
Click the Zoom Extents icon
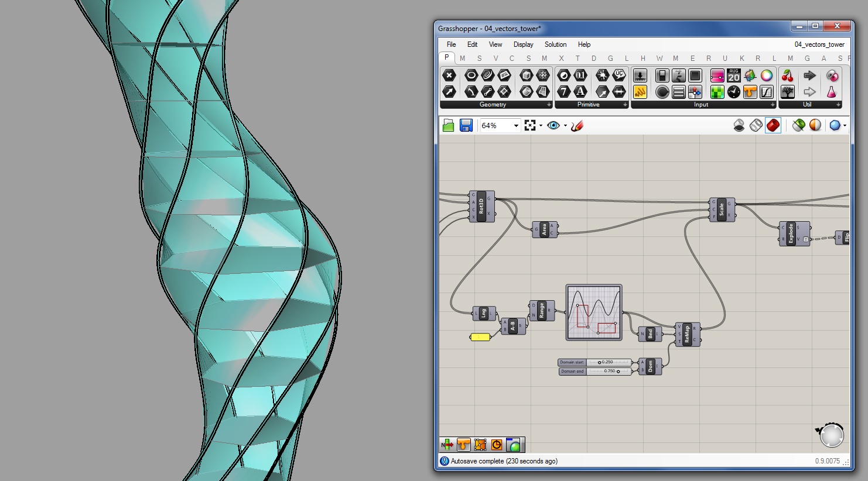(530, 125)
